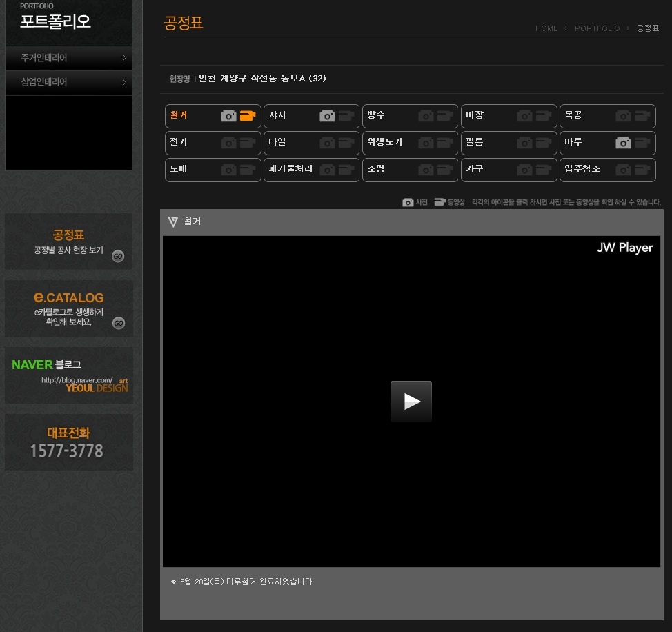Viewport: 672px width, 632px height.
Task: Open the 철거 photo camera icon
Action: click(228, 116)
